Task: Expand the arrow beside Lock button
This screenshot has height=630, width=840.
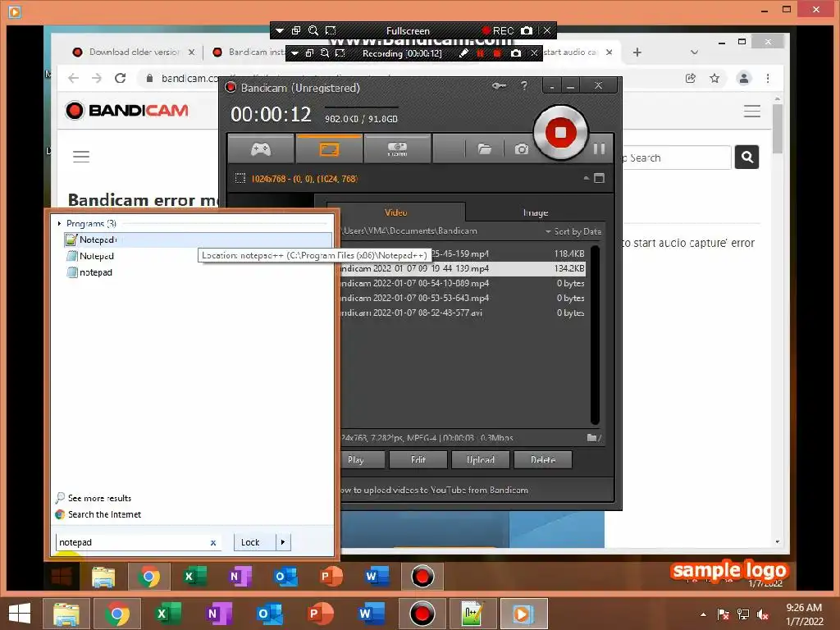Action: point(283,542)
